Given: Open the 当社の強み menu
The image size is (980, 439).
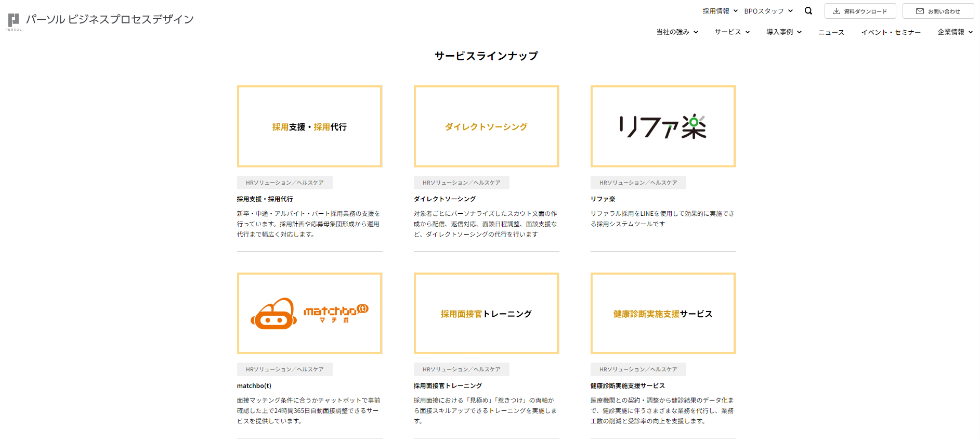Looking at the screenshot, I should point(677,32).
